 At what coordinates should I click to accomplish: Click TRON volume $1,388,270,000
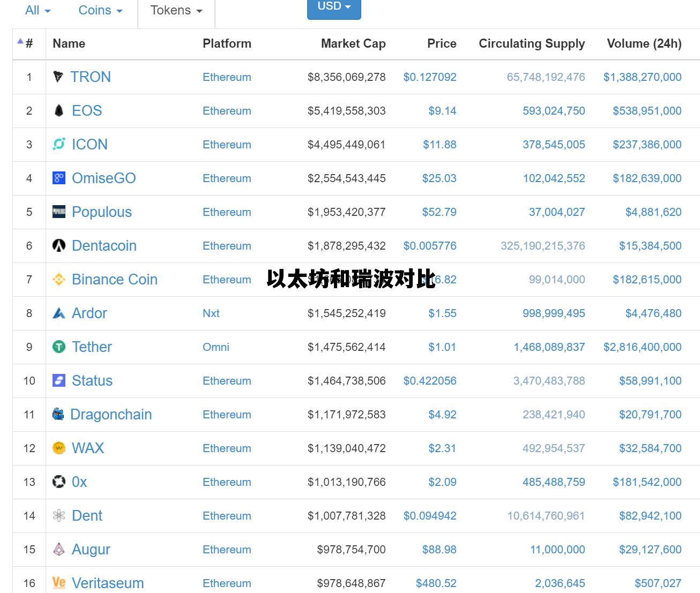643,77
